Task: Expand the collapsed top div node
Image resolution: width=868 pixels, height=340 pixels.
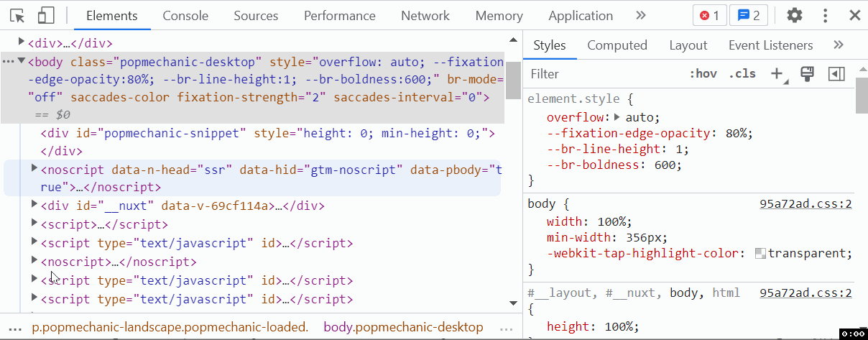Action: [21, 41]
